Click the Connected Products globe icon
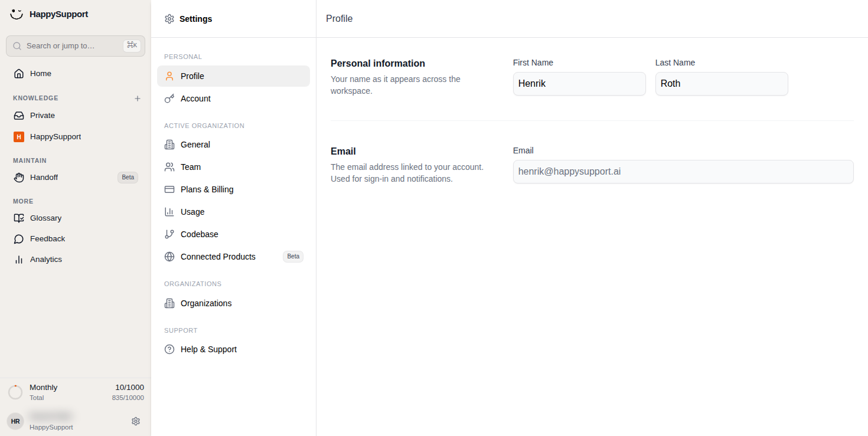This screenshot has width=868, height=436. coord(169,257)
